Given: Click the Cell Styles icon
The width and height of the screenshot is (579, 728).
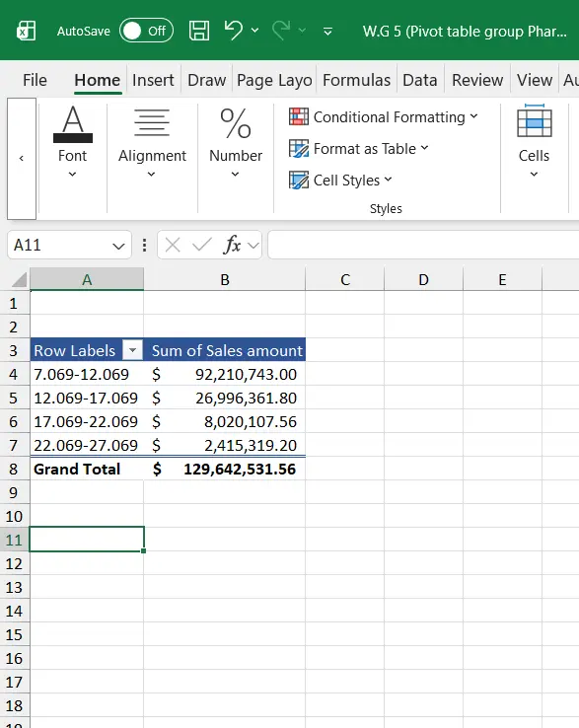Looking at the screenshot, I should point(299,181).
